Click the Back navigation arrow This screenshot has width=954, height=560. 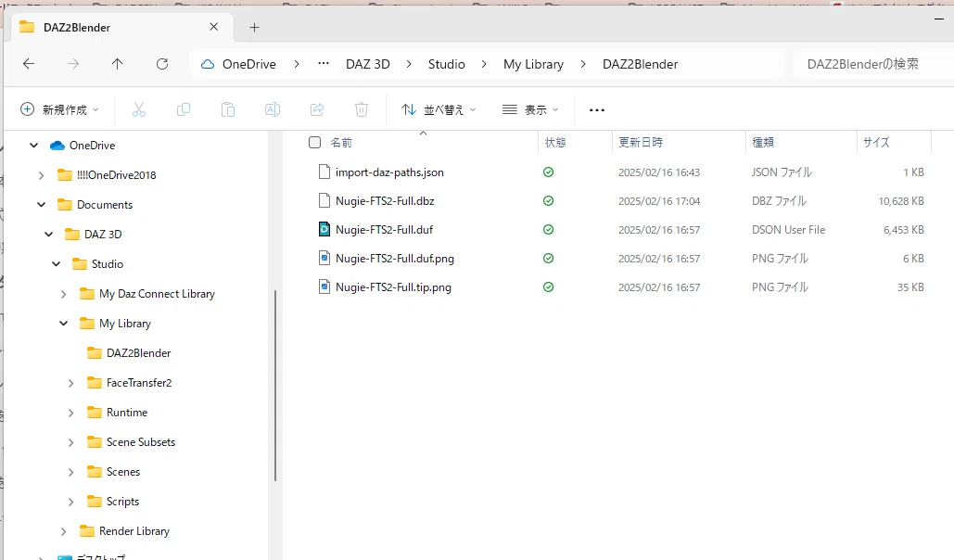[x=29, y=64]
